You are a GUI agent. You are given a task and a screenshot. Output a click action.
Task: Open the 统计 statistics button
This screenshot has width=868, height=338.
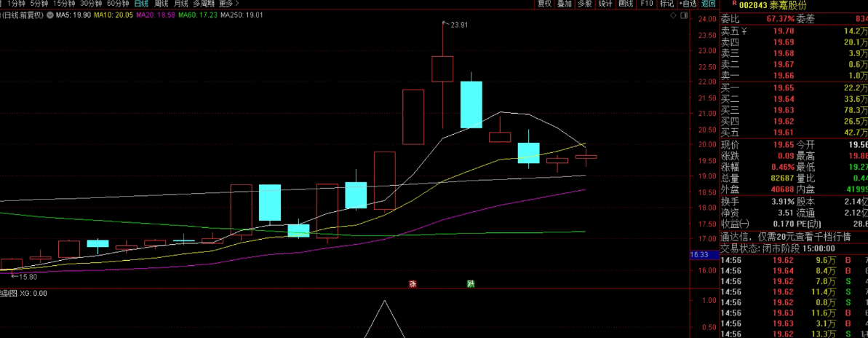click(605, 4)
